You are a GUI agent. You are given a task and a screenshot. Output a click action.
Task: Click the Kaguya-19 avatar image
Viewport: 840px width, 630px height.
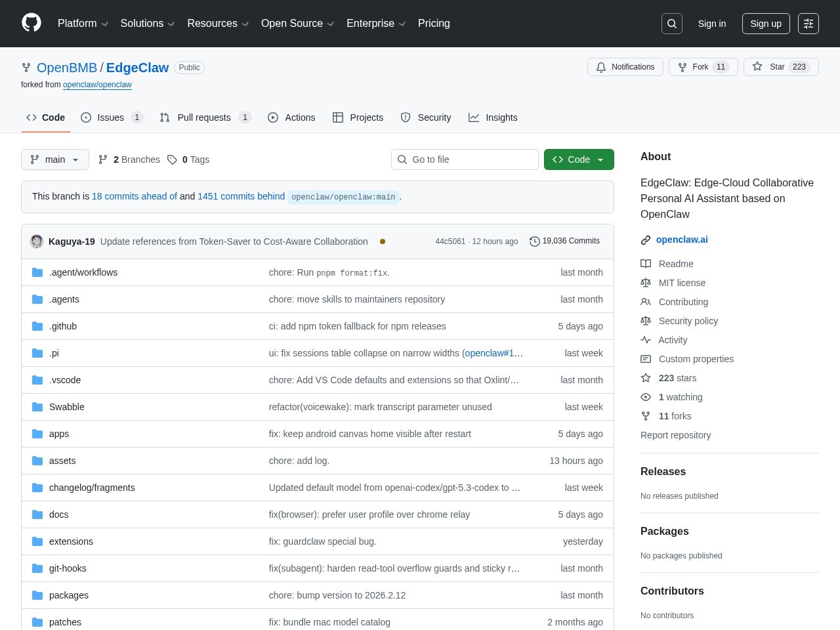coord(37,241)
